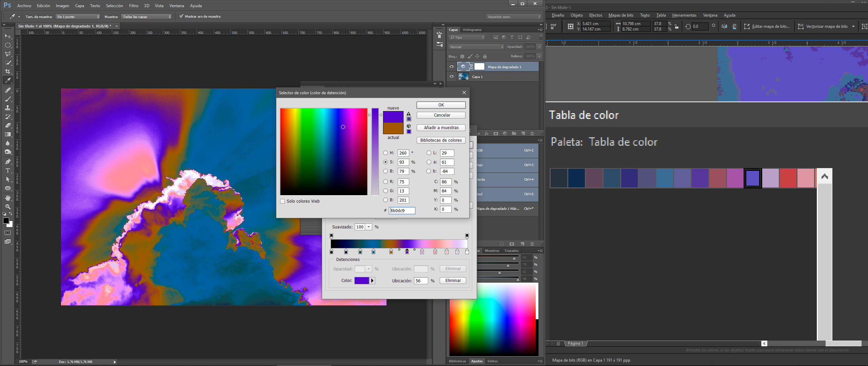Select the G green radio button
This screenshot has width=868, height=366.
[386, 191]
